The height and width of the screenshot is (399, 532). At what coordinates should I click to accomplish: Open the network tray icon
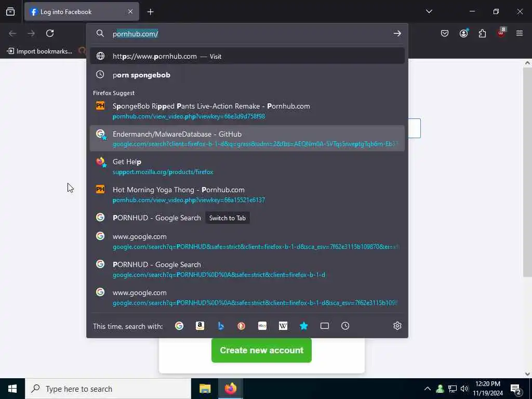coord(453,389)
